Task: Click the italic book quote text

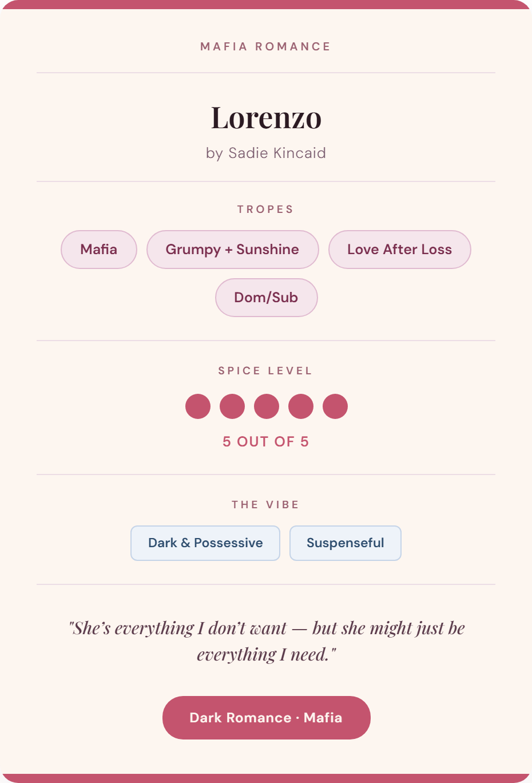Action: [266, 641]
